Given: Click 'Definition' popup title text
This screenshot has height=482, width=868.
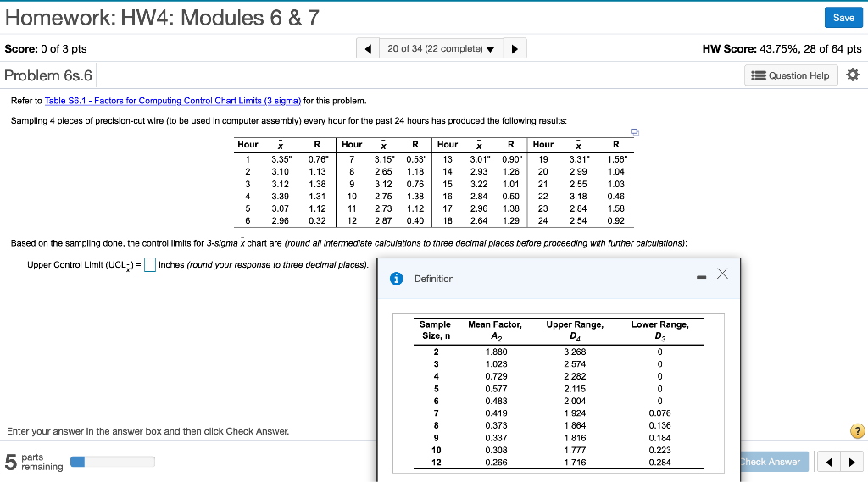Looking at the screenshot, I should coord(434,279).
